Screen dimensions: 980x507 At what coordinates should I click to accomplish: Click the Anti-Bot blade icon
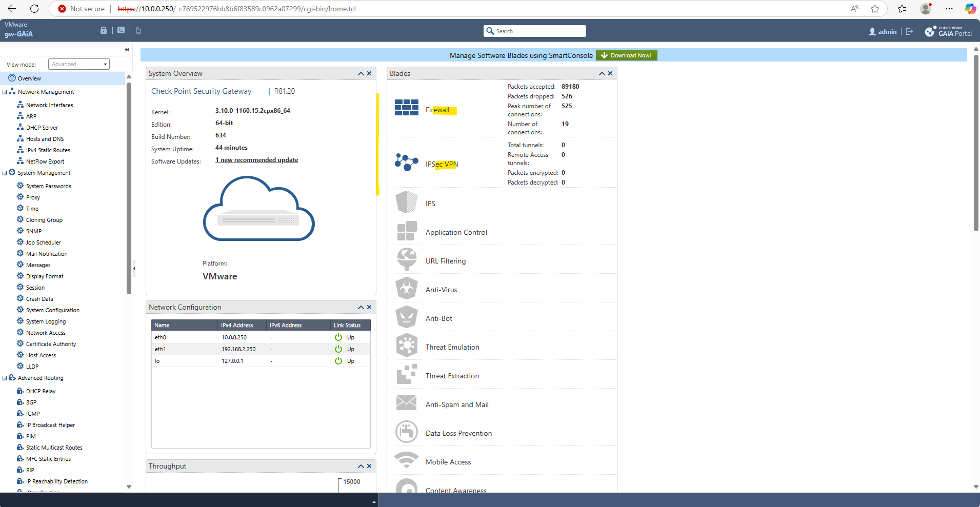click(407, 317)
